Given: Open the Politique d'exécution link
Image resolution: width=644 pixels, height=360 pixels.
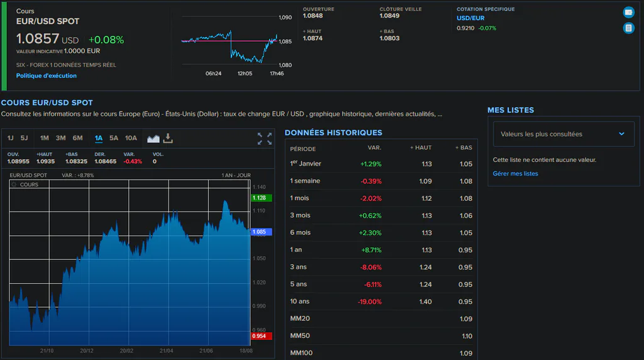Looking at the screenshot, I should [47, 76].
